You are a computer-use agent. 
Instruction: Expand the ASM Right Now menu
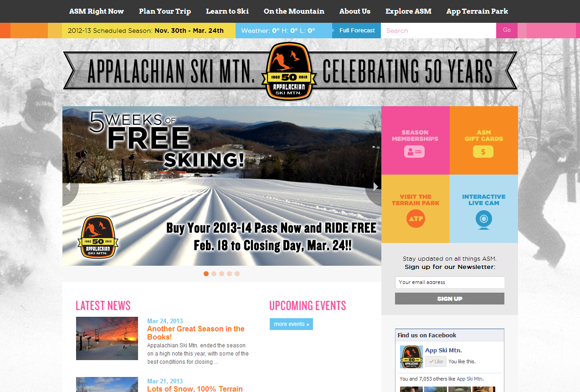point(97,11)
